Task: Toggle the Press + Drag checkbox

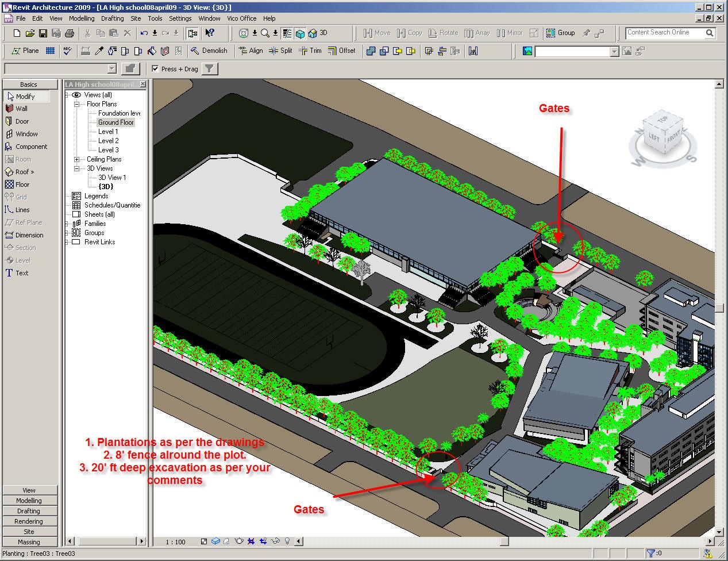Action: click(x=155, y=69)
